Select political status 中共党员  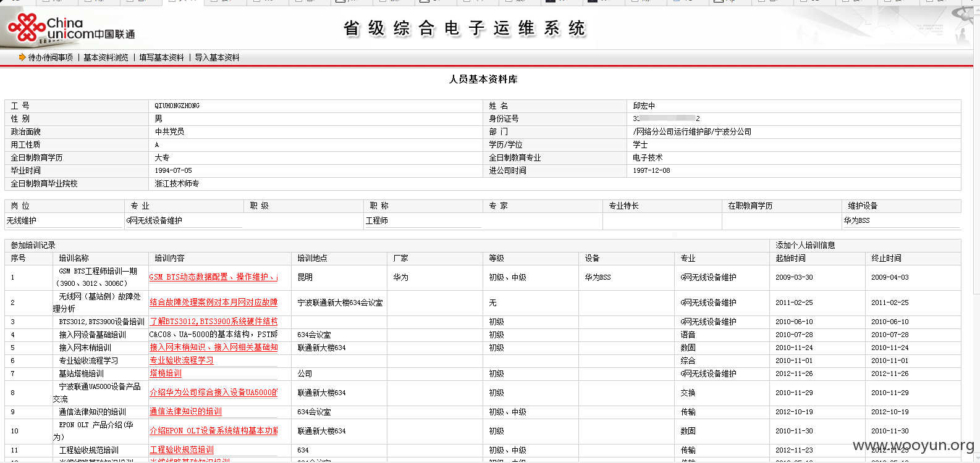(x=169, y=131)
